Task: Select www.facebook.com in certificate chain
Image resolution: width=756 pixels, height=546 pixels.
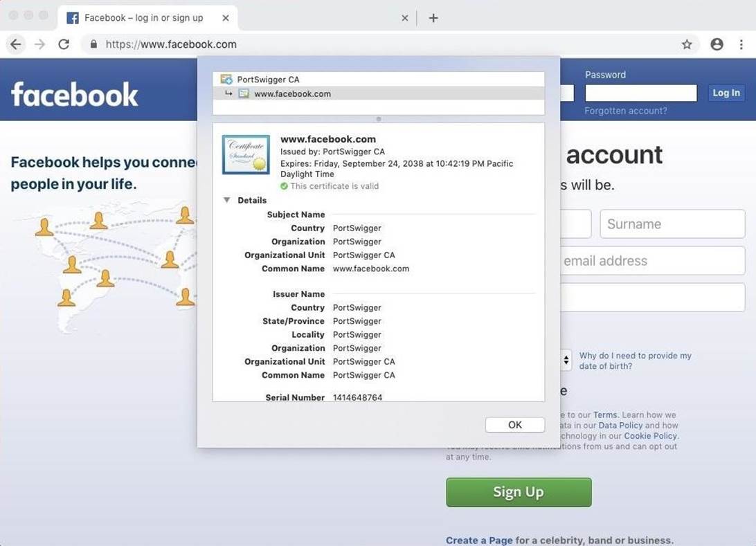Action: (x=292, y=93)
